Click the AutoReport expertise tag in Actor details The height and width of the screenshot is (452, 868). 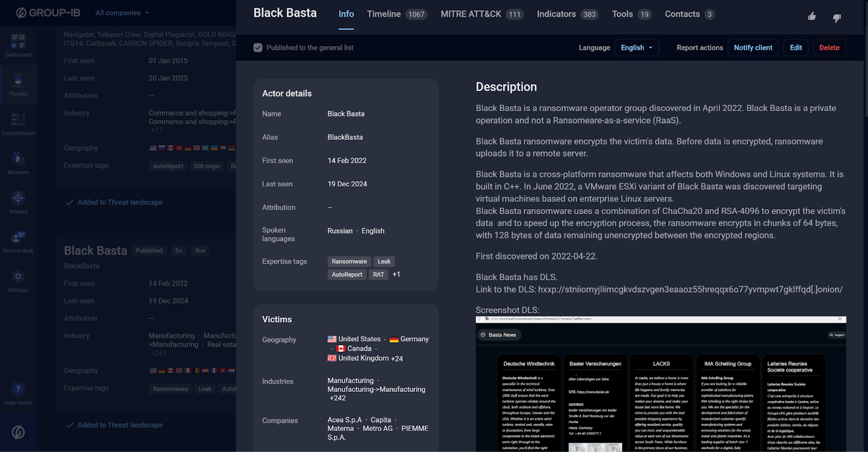347,275
